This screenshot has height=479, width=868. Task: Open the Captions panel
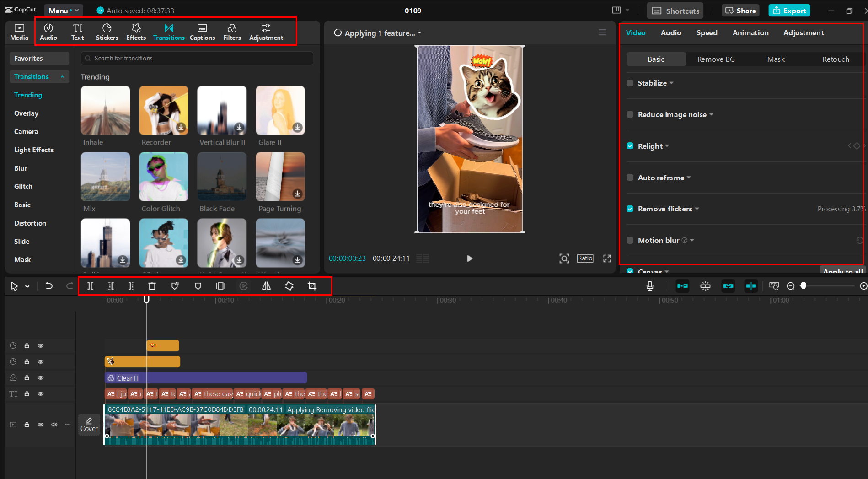coord(202,31)
